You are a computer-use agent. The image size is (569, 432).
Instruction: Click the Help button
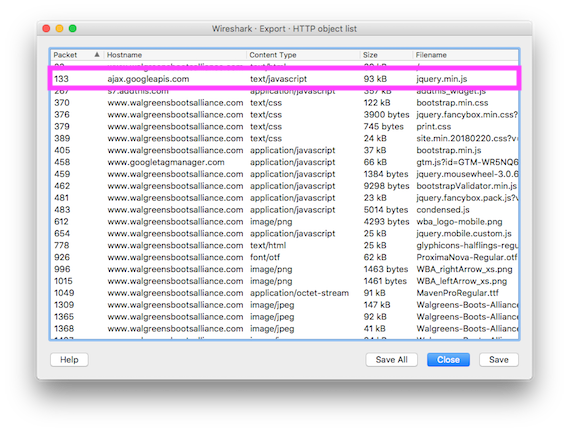69,359
